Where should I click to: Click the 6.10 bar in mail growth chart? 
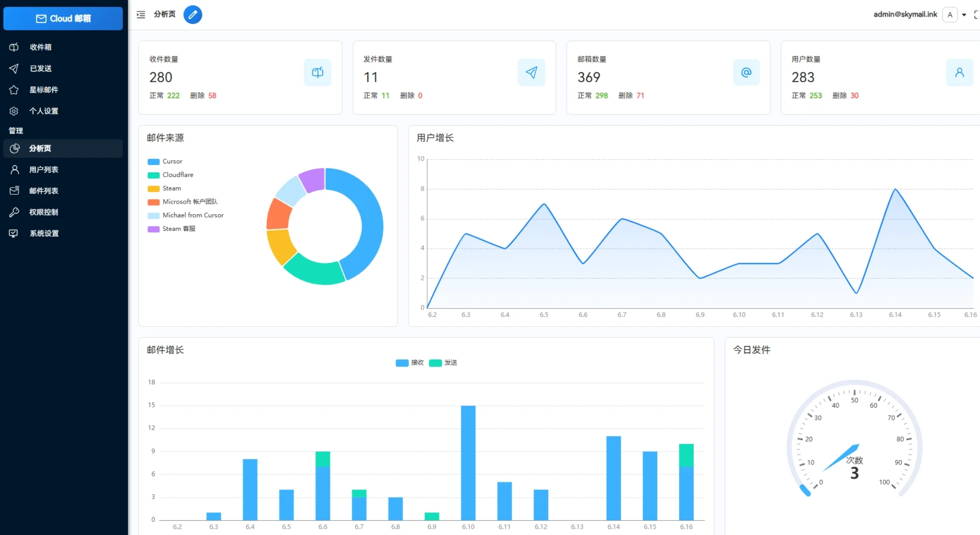tap(468, 462)
